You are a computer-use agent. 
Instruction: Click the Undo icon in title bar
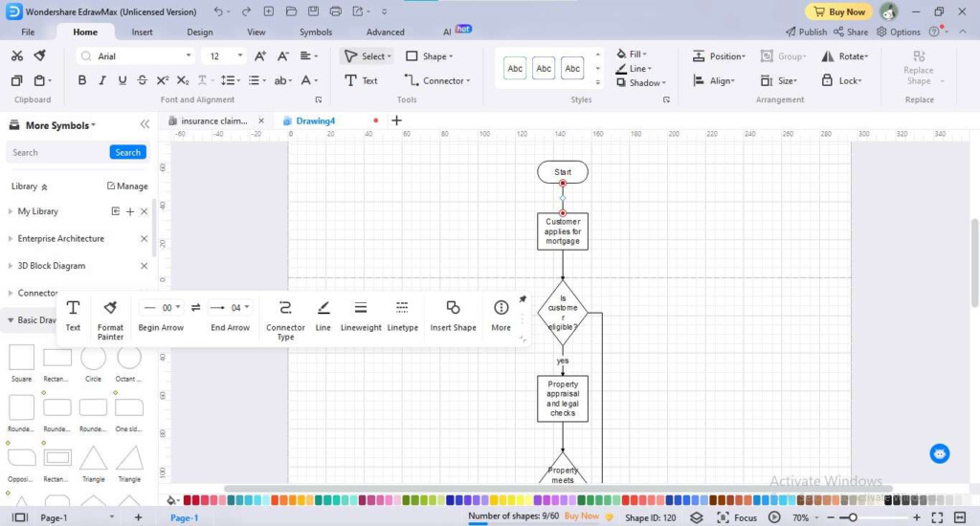[218, 11]
